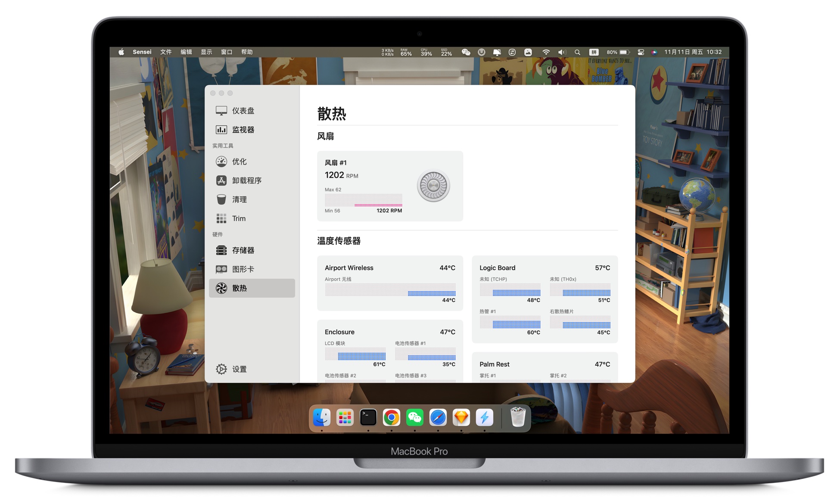
Task: Open the 显示 menu
Action: point(206,52)
